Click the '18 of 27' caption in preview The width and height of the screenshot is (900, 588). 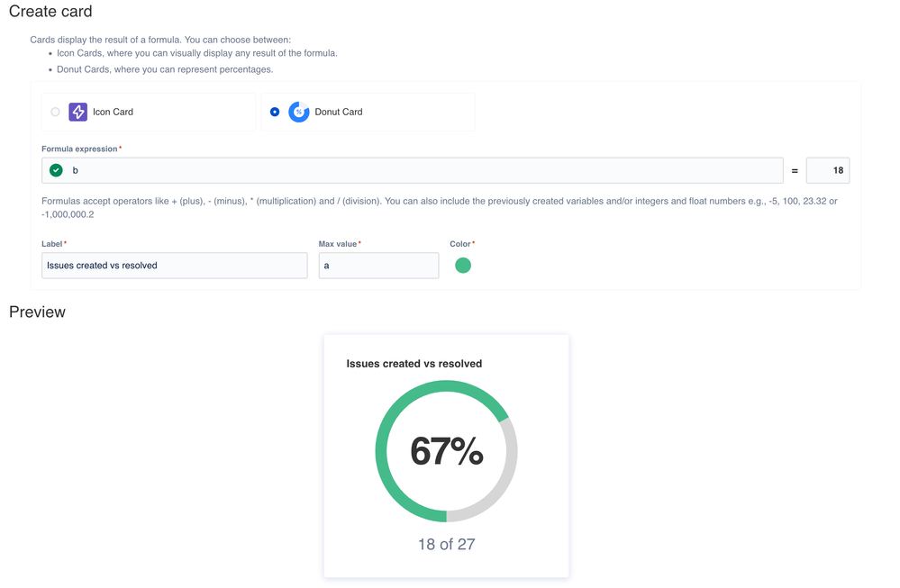point(447,544)
